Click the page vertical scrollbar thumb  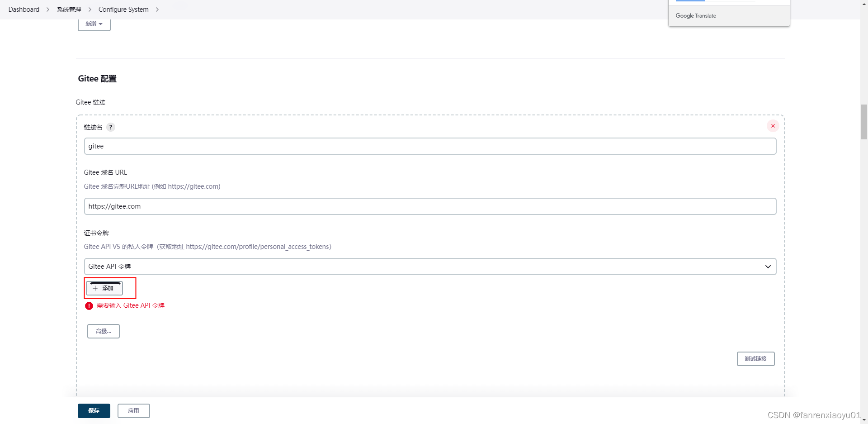pos(864,122)
